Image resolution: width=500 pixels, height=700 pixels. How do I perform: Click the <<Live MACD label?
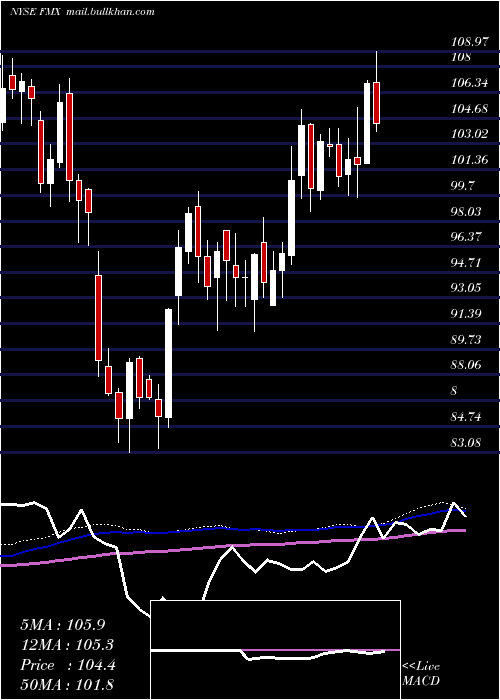[421, 674]
